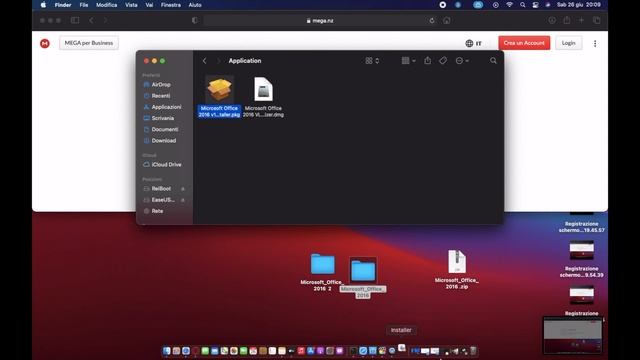Viewport: 640px width, 360px height.
Task: Open Finder from the Dock
Action: click(x=167, y=351)
